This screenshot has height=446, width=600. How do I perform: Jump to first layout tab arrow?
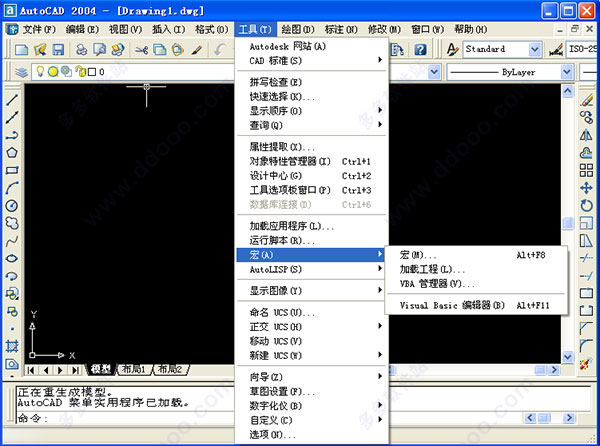click(x=31, y=370)
